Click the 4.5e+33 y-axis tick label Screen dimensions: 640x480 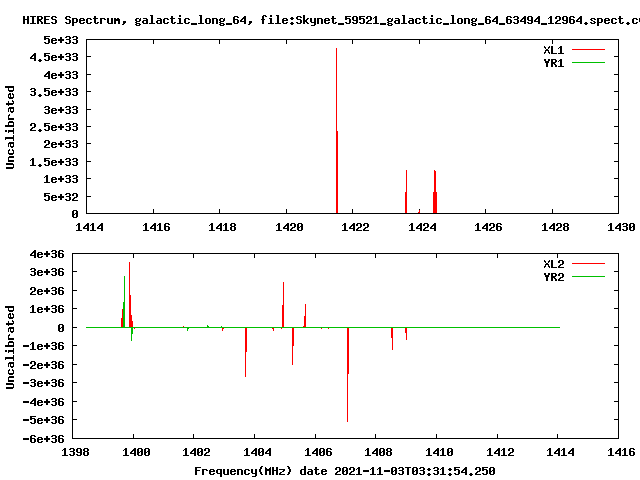(54, 57)
